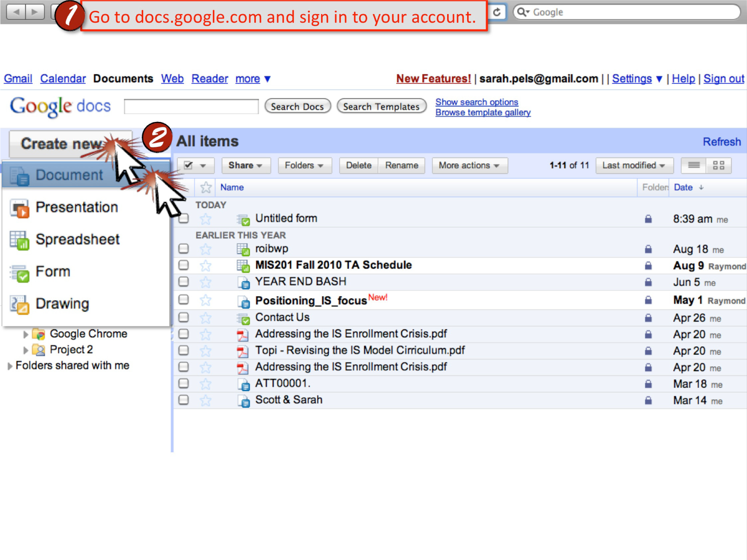Click the Project 2 folder icon
This screenshot has height=560, width=747.
pyautogui.click(x=39, y=350)
